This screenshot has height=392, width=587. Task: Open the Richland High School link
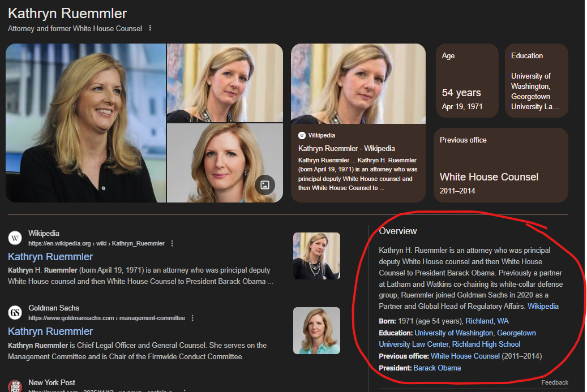486,344
